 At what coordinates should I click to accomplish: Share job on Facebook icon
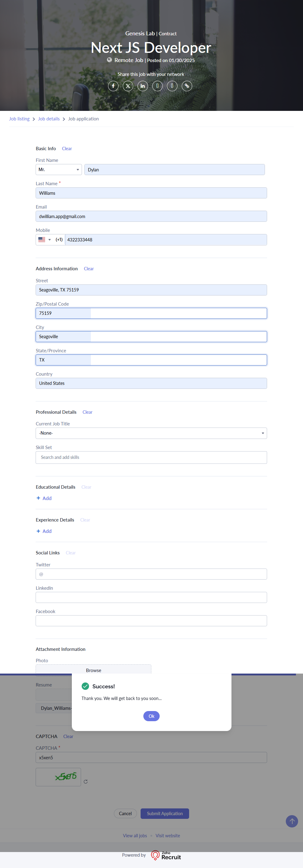coord(113,86)
